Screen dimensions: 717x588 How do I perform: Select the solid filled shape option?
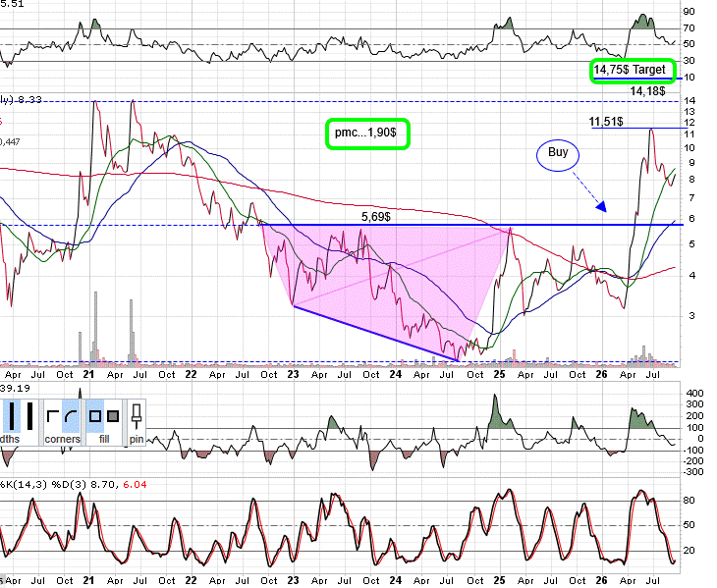tap(113, 416)
